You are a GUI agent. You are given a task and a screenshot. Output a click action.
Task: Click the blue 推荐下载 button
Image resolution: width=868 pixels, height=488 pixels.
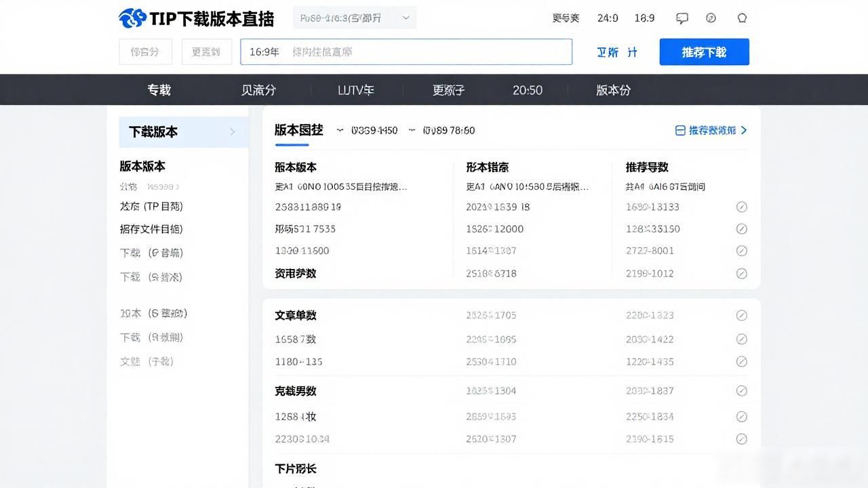(x=704, y=52)
